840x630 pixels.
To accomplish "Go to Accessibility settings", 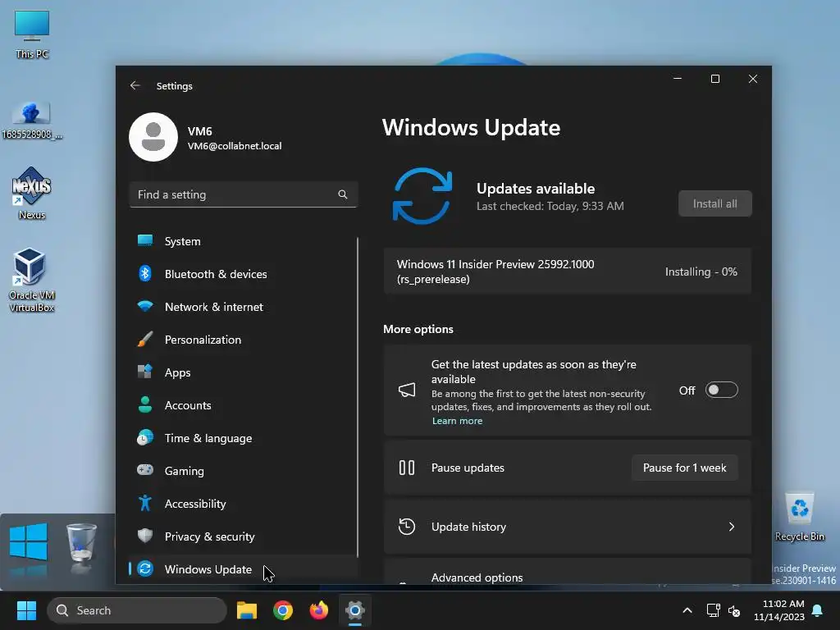I will [x=243, y=504].
